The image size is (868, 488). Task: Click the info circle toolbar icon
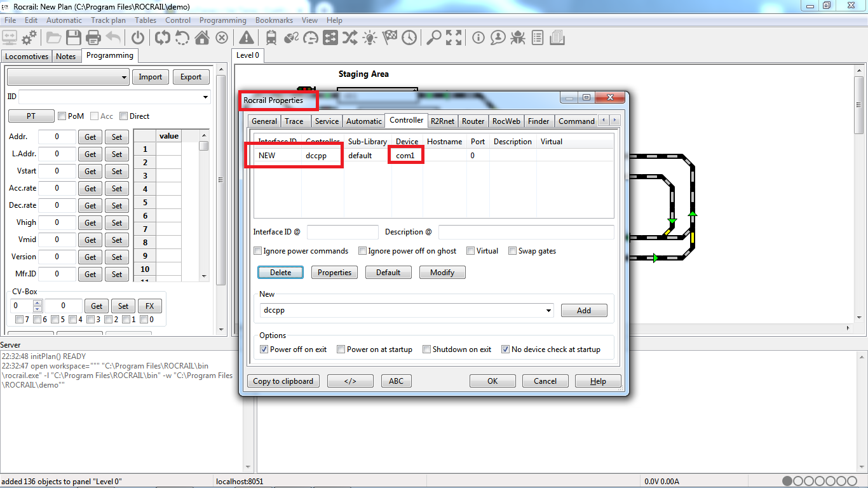point(478,37)
